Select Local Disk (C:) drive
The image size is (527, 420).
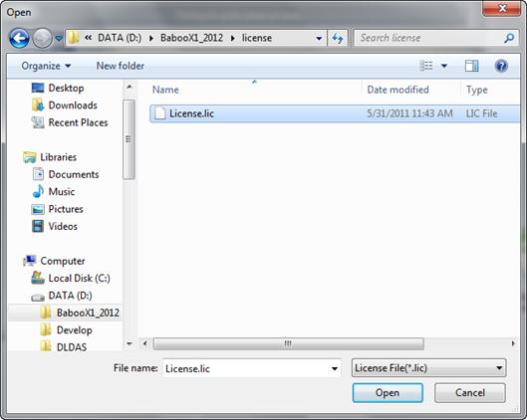point(79,278)
